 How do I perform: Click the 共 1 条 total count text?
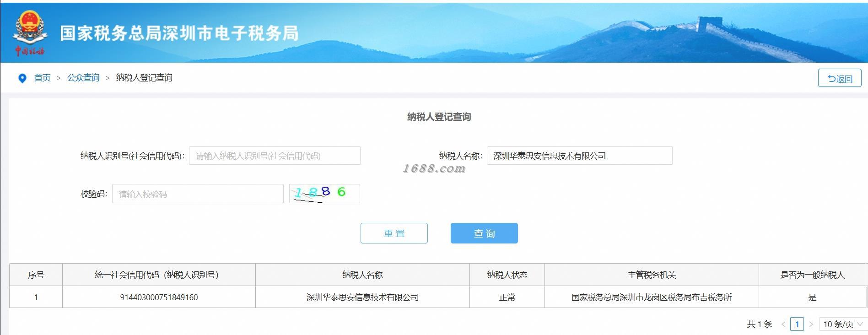[x=760, y=324]
